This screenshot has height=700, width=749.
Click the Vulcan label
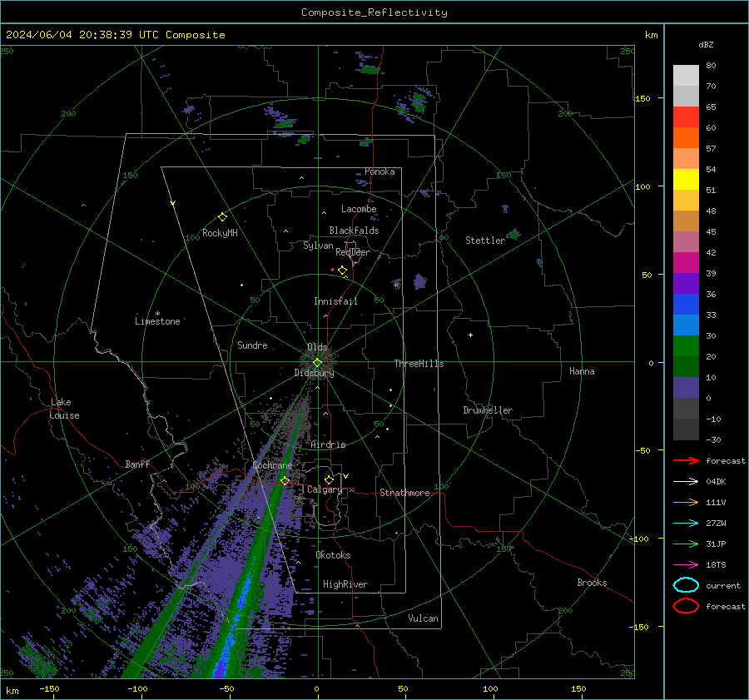point(423,618)
